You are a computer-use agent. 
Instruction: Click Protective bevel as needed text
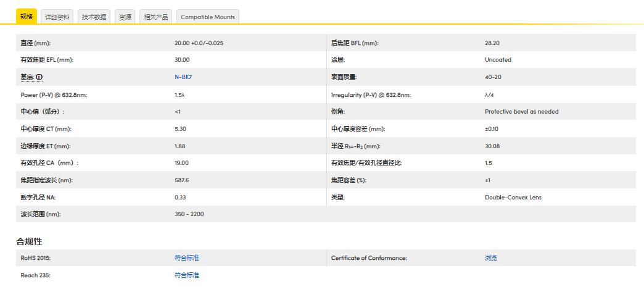[522, 112]
